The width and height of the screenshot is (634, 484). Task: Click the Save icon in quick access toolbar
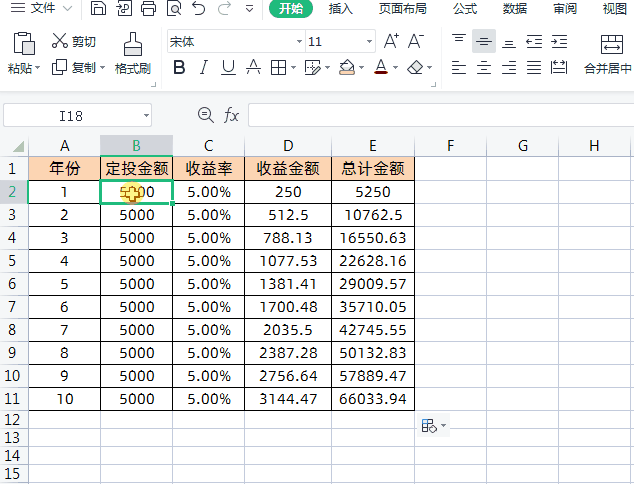click(98, 8)
